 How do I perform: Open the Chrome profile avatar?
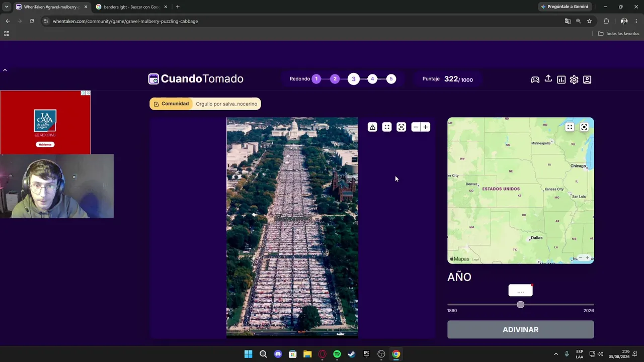(624, 21)
